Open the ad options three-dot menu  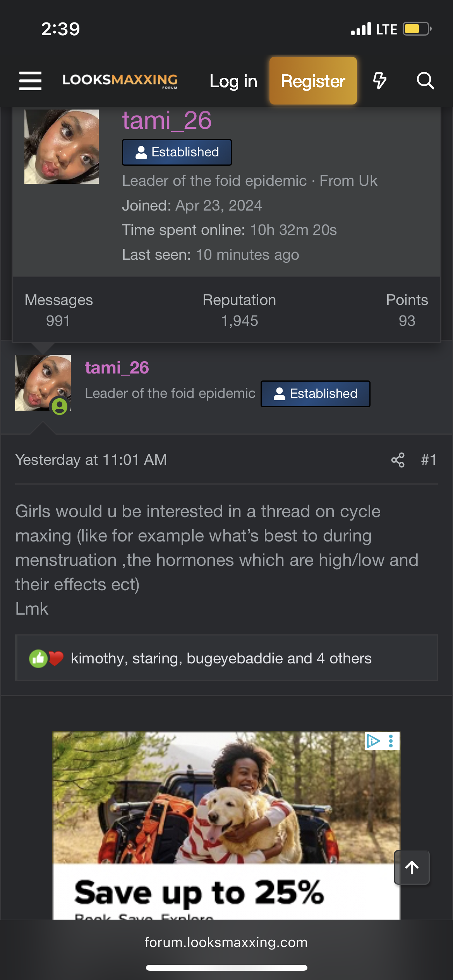pos(391,741)
